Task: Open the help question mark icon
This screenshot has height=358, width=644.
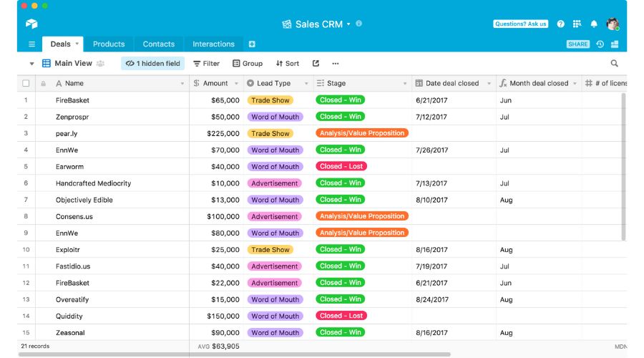Action: pos(560,24)
